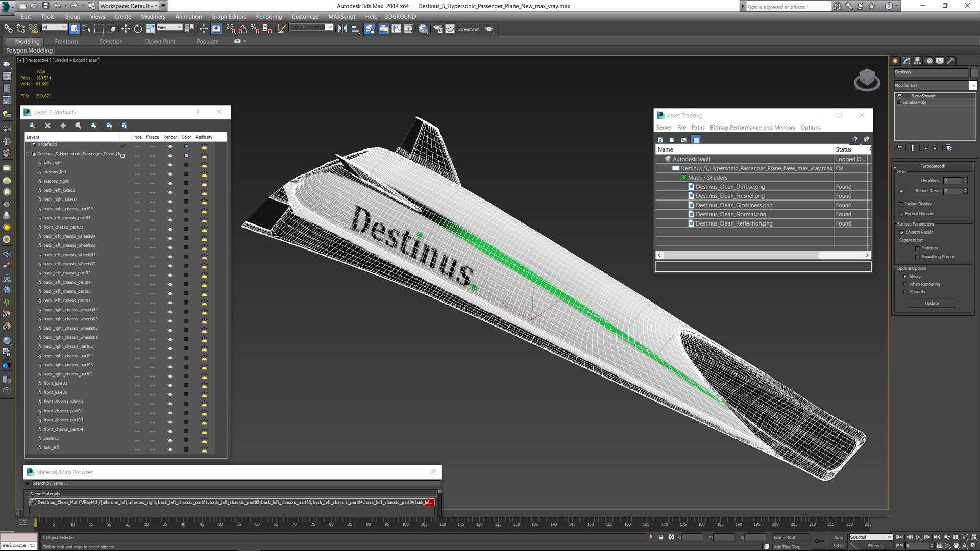Click the Auto key button
Screen dimensions: 980x551
point(839,537)
